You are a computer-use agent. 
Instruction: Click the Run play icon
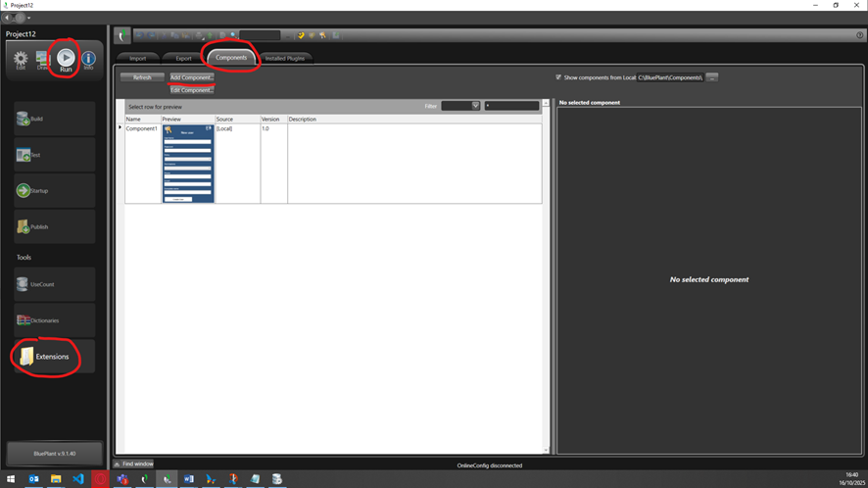click(x=66, y=58)
